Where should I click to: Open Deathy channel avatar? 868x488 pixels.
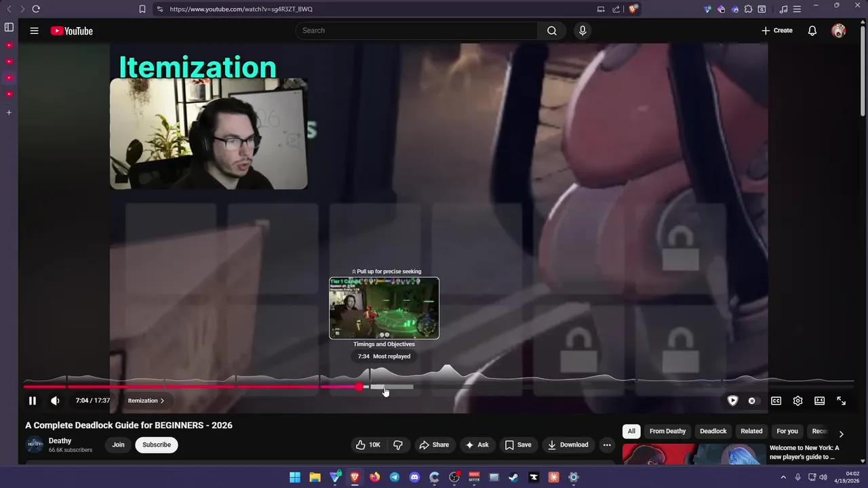tap(34, 445)
